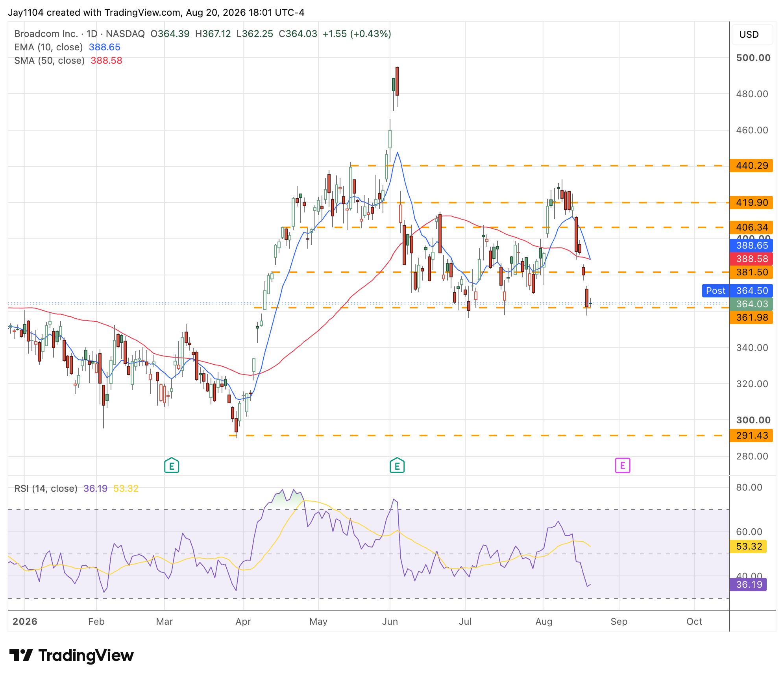Image resolution: width=784 pixels, height=679 pixels.
Task: Click the O364.39 open price value
Action: (170, 34)
